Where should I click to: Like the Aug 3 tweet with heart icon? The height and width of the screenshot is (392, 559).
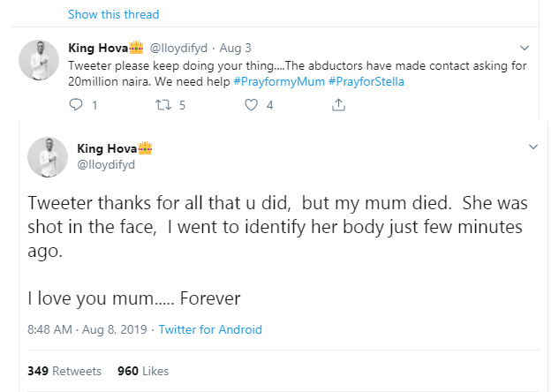tap(251, 105)
